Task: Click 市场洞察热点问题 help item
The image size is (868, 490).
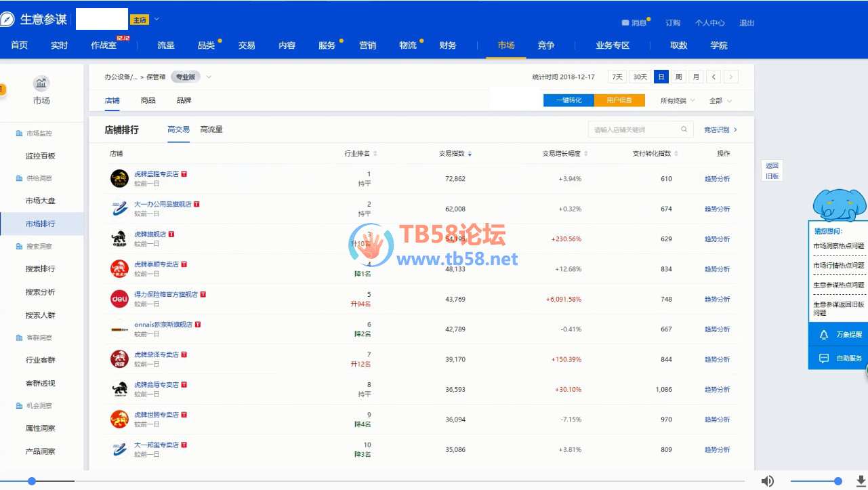Action: [839, 246]
